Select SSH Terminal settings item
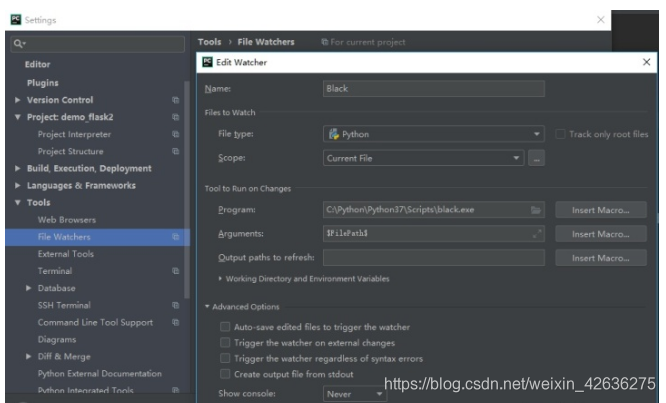 [64, 305]
